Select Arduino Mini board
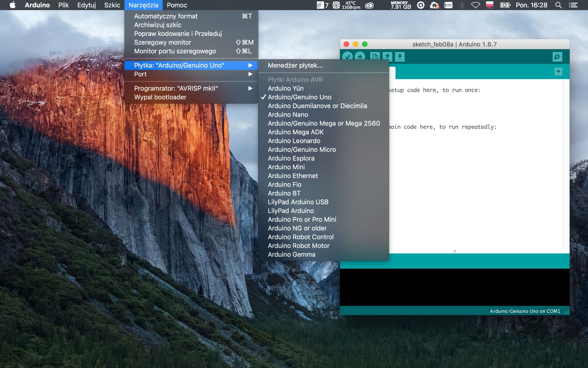Screen dimensions: 588x368 tap(323, 167)
